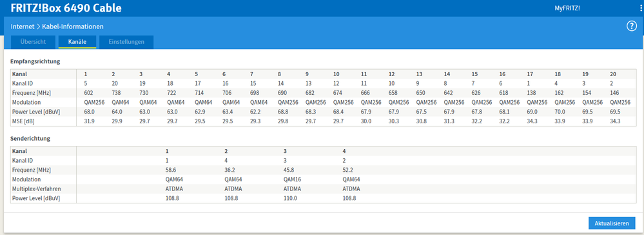Click the 154 MHz frequency cell
This screenshot has width=644, height=235.
(587, 92)
